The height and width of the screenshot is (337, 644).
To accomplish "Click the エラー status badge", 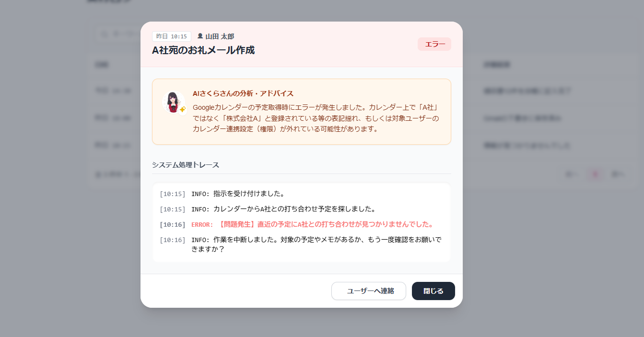I will coord(434,44).
